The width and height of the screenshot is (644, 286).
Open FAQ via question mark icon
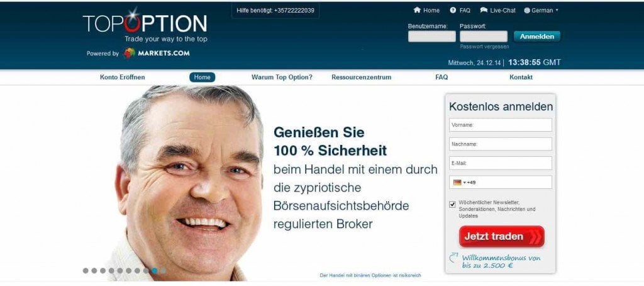coord(453,10)
